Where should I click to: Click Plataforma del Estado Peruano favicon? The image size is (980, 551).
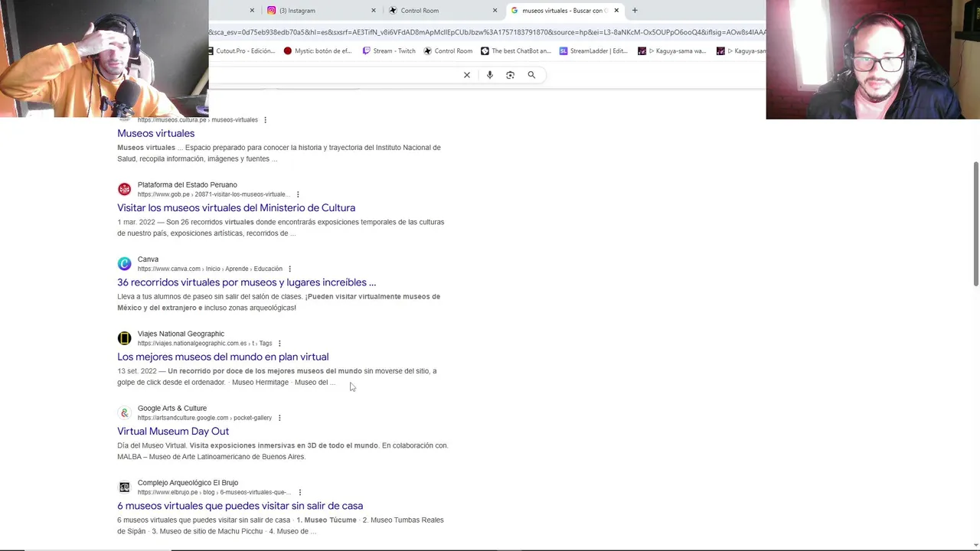(x=124, y=189)
